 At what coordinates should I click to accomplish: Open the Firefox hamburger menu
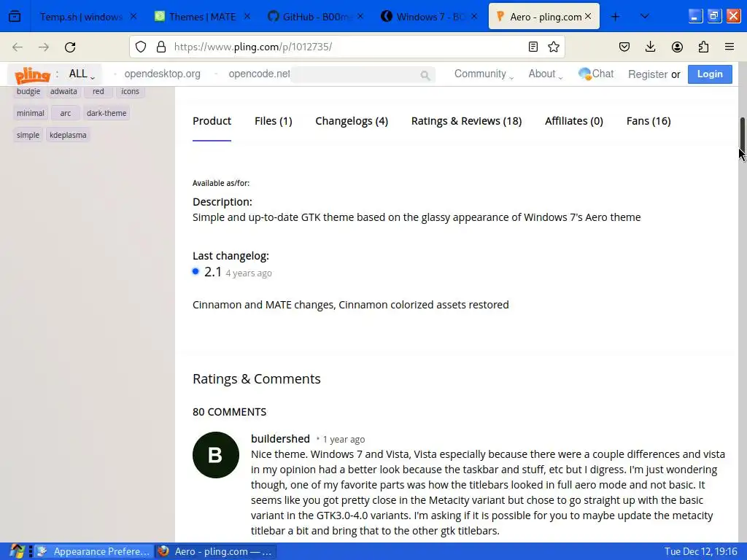(x=729, y=47)
